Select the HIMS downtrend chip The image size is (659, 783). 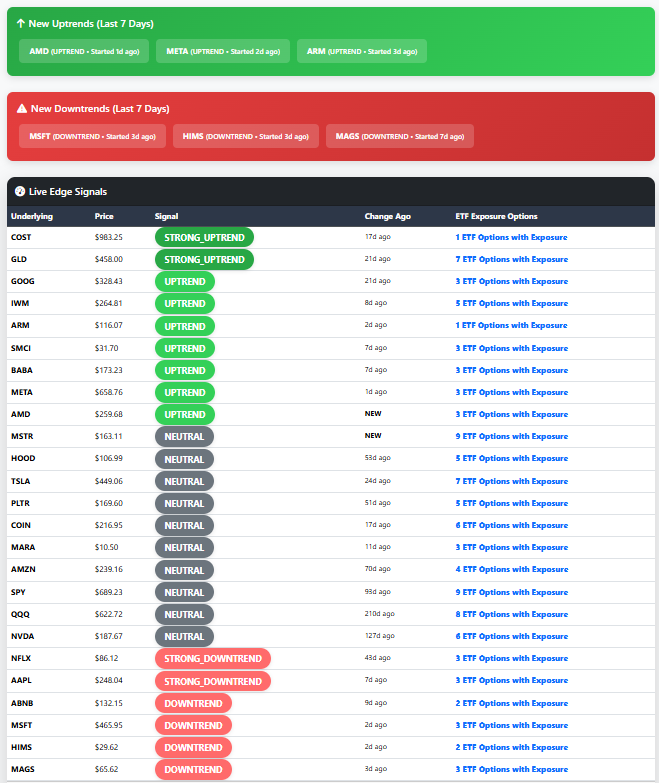pyautogui.click(x=246, y=136)
